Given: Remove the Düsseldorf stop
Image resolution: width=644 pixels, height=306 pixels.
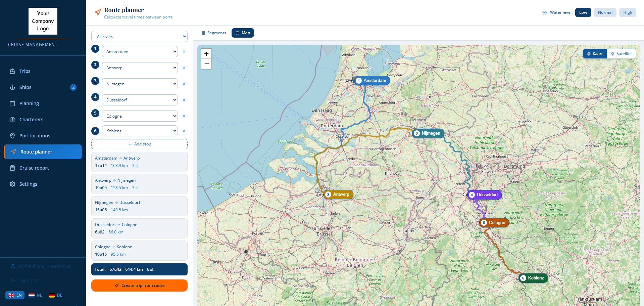Looking at the screenshot, I should (x=184, y=100).
